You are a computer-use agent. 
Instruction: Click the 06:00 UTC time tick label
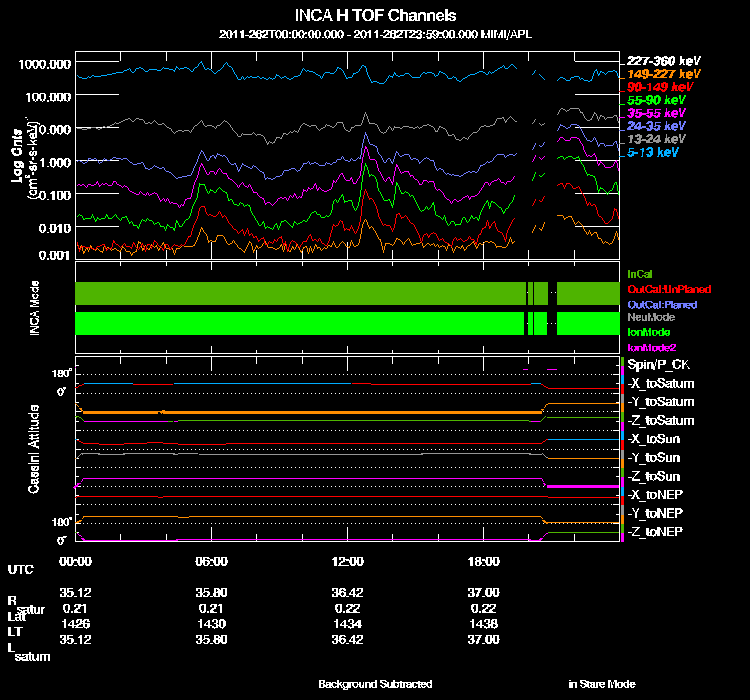pos(212,561)
